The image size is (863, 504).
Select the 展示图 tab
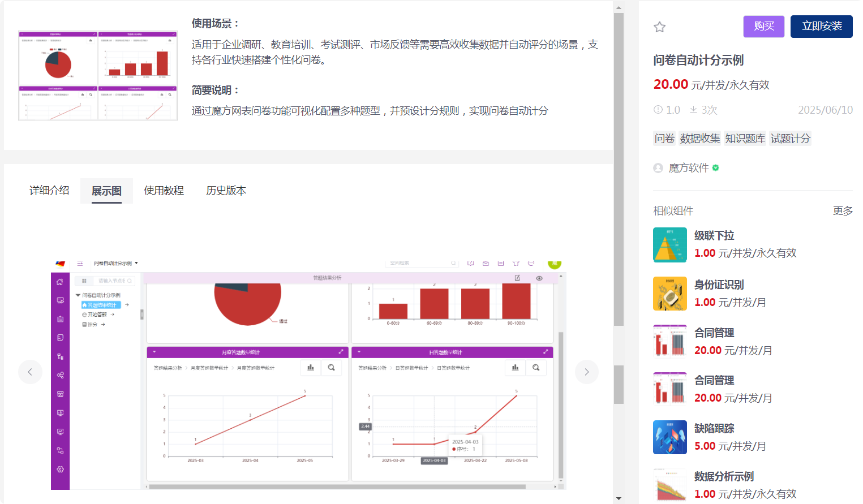point(106,191)
